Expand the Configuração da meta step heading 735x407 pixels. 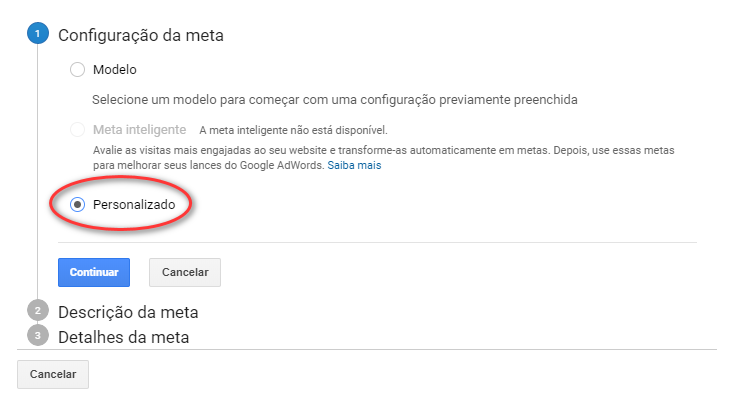pyautogui.click(x=140, y=35)
